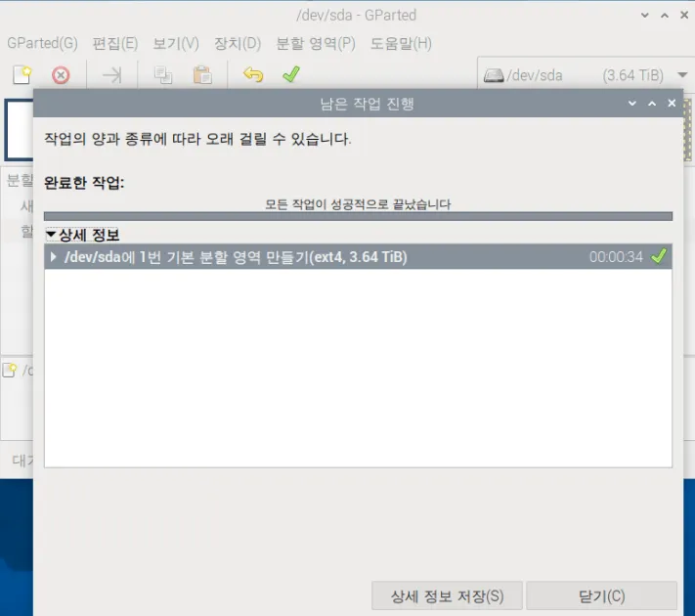The height and width of the screenshot is (616, 695).
Task: Open the /dev/sda device selector dropdown
Action: [586, 75]
